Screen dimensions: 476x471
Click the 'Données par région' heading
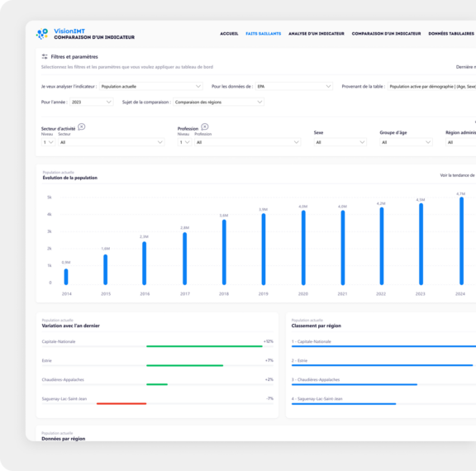click(x=63, y=439)
